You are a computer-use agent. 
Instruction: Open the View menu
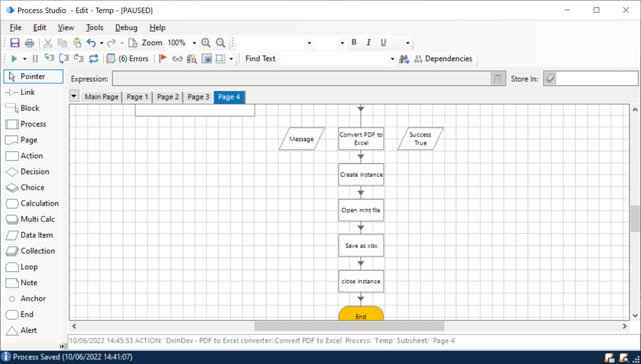click(66, 28)
